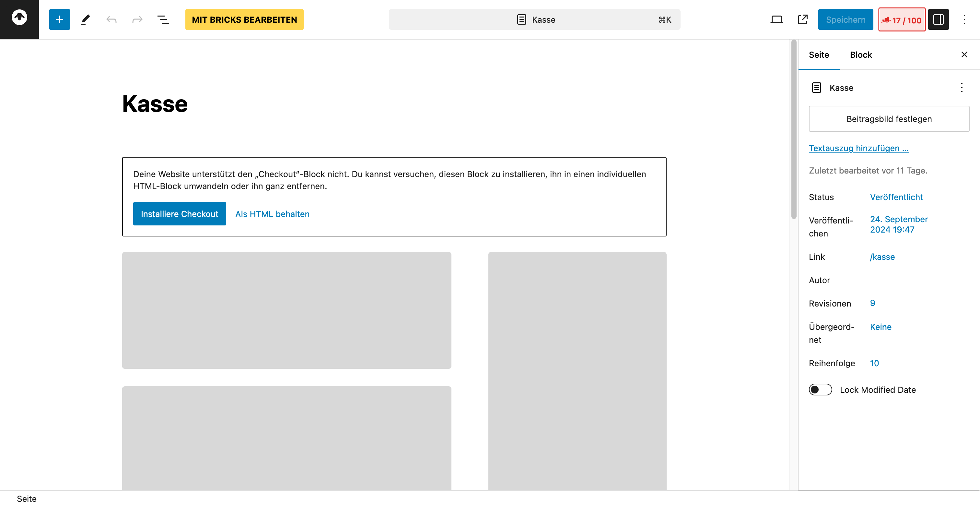This screenshot has width=980, height=506.
Task: Toggle the settings sidebar panel icon
Action: (x=938, y=19)
